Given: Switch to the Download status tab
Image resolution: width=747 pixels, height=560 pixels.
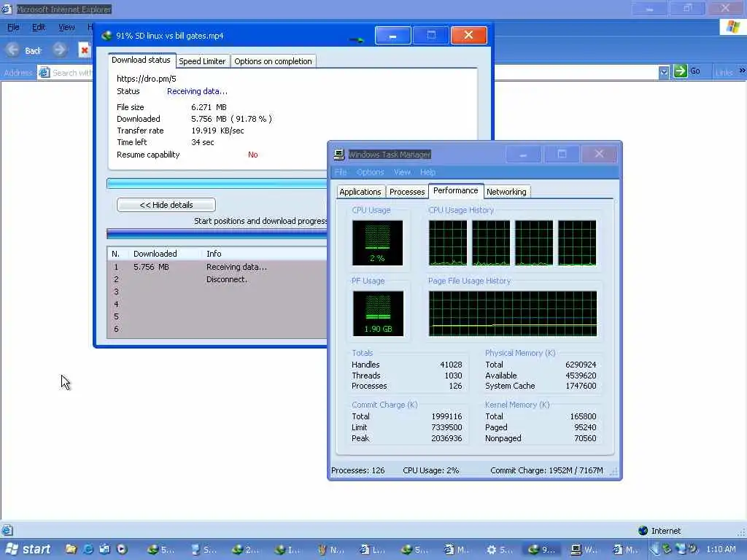Looking at the screenshot, I should [141, 60].
